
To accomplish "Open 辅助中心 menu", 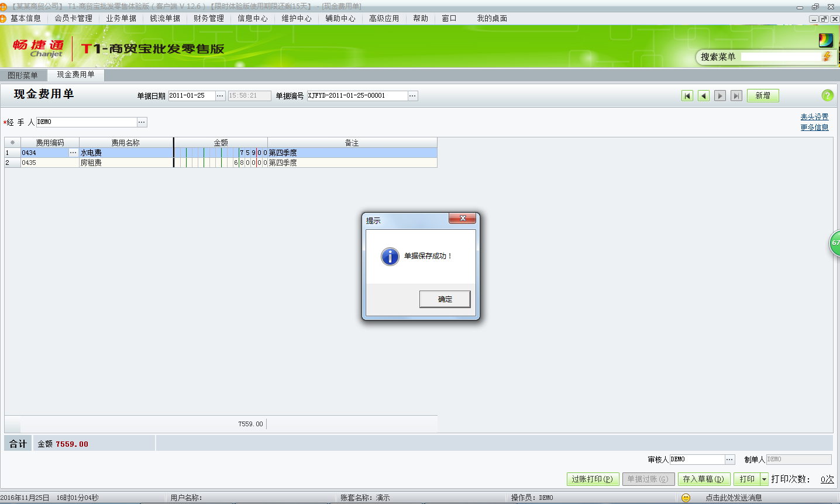I will [x=340, y=18].
